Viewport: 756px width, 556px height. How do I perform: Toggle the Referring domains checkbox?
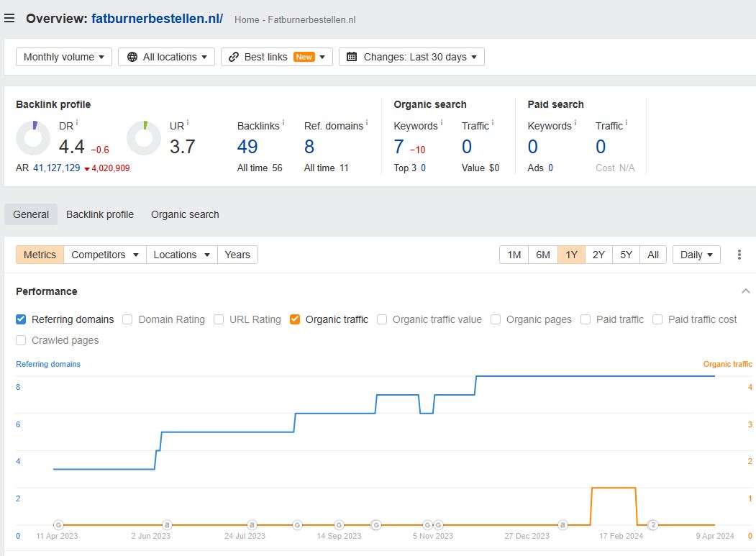point(21,319)
